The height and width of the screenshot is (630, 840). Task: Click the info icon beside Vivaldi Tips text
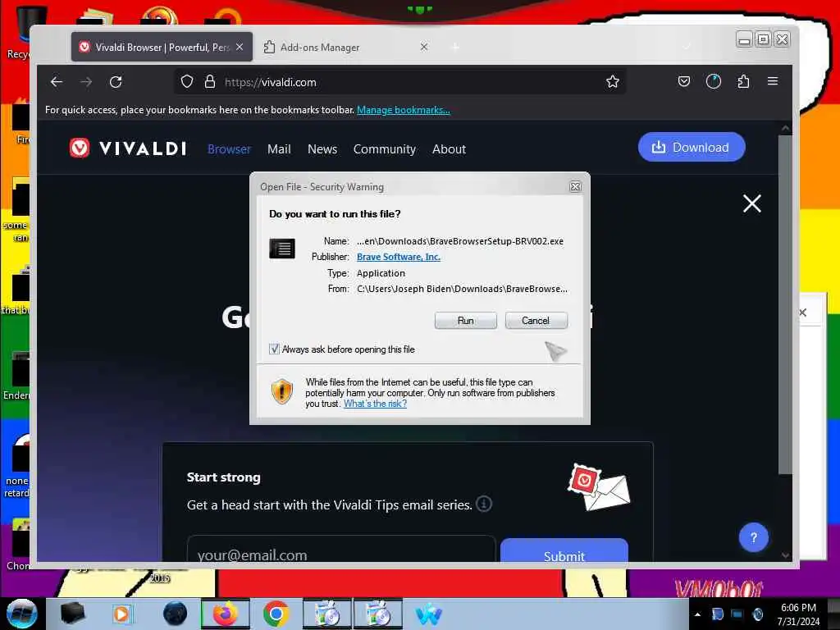pos(483,504)
